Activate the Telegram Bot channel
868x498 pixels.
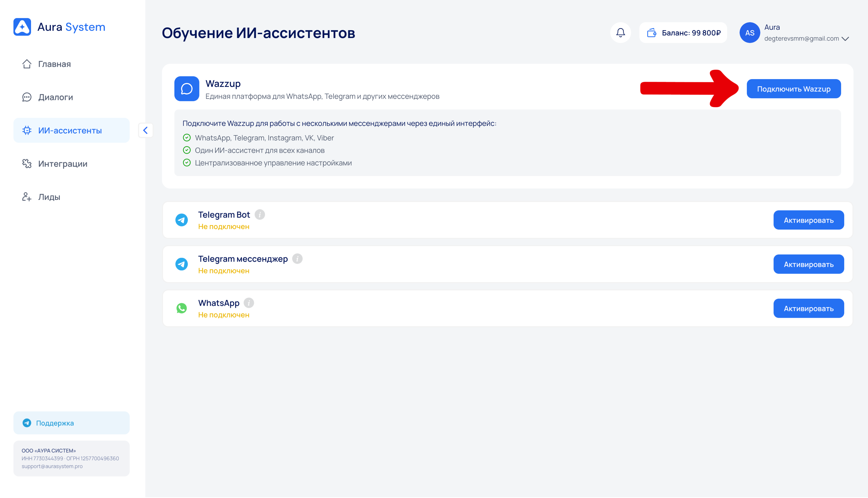[x=808, y=220]
